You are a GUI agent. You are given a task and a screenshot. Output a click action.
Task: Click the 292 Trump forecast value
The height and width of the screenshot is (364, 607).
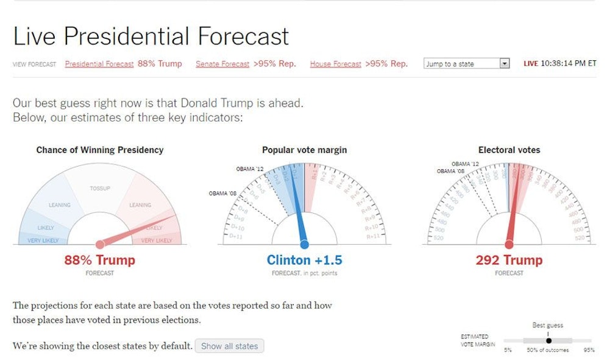pyautogui.click(x=509, y=261)
